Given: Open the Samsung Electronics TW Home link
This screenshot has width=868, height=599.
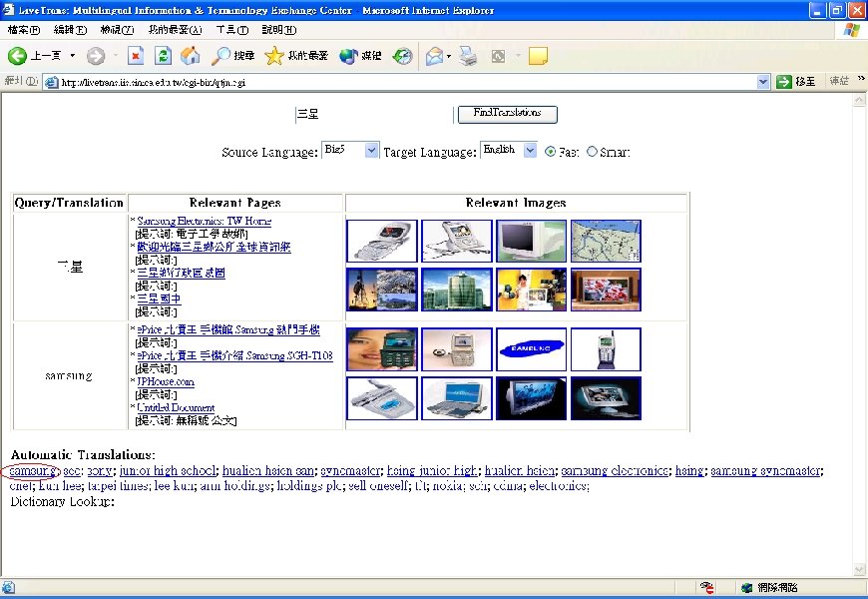Looking at the screenshot, I should (x=205, y=221).
